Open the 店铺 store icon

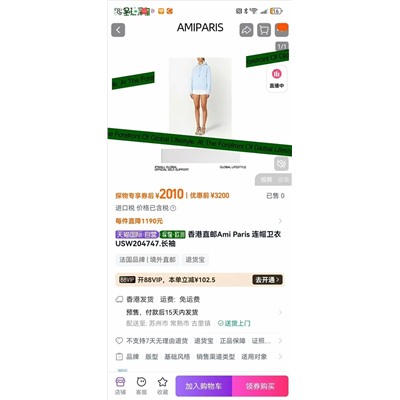pyautogui.click(x=120, y=386)
